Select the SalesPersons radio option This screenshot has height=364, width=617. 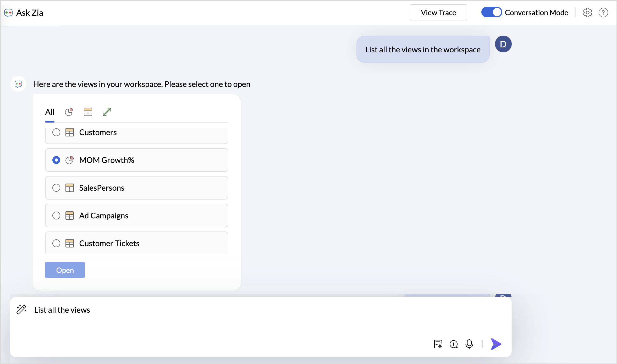pyautogui.click(x=56, y=188)
